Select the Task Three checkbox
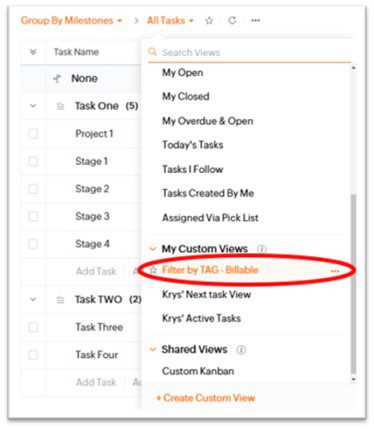Viewport: 374px width, 429px height. pos(33,327)
